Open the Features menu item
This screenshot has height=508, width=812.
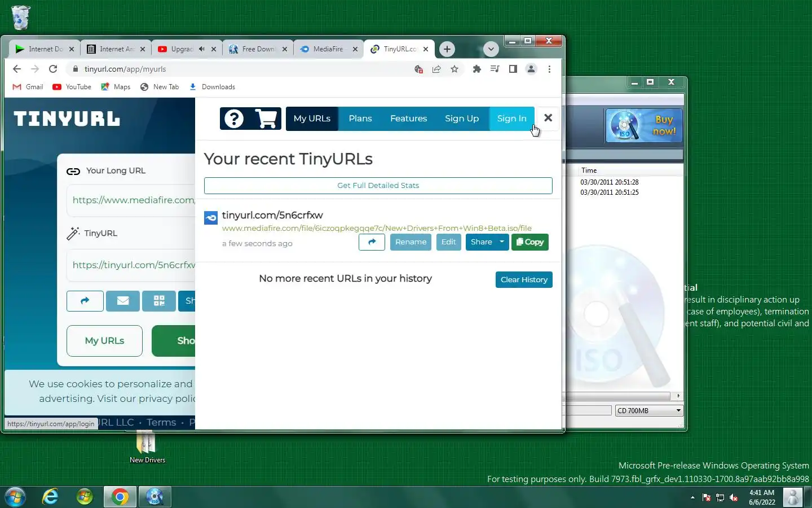click(x=409, y=119)
